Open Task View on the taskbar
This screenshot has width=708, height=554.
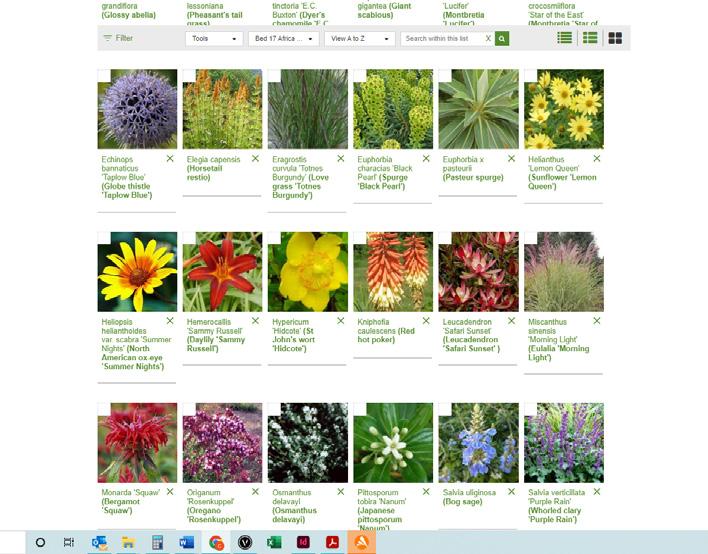pos(69,542)
